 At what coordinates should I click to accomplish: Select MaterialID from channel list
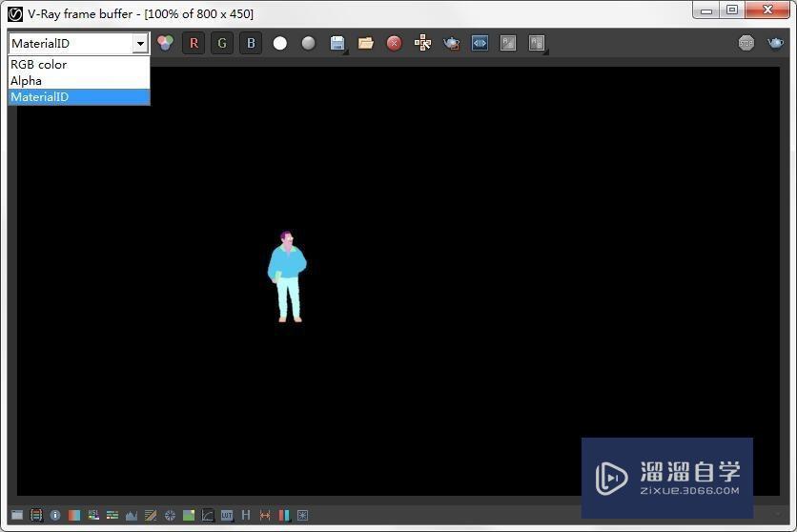coord(79,97)
